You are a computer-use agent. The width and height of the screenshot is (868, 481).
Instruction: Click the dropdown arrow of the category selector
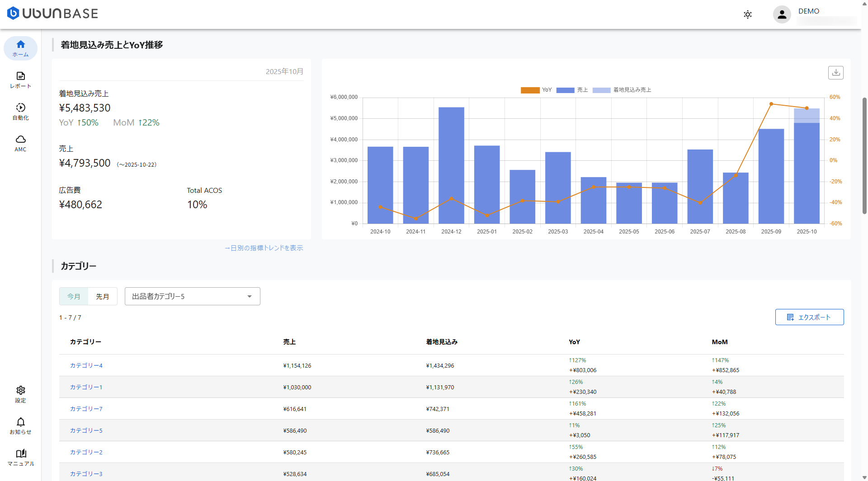point(250,296)
